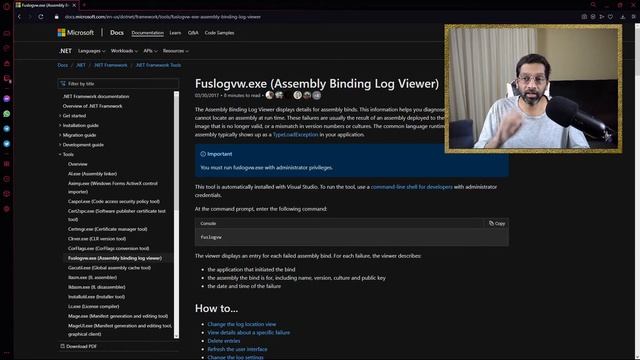Open the Resources dropdown

click(176, 51)
